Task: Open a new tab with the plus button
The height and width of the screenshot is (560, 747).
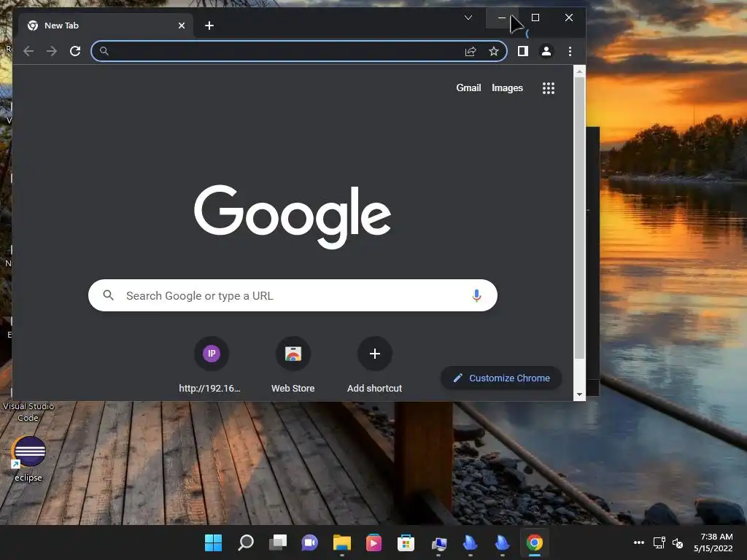Action: tap(209, 26)
